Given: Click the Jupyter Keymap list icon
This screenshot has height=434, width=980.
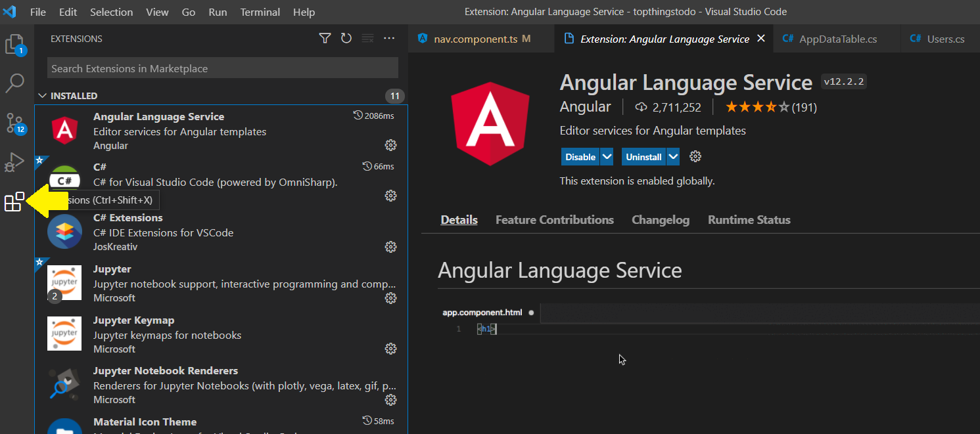Looking at the screenshot, I should coord(64,334).
